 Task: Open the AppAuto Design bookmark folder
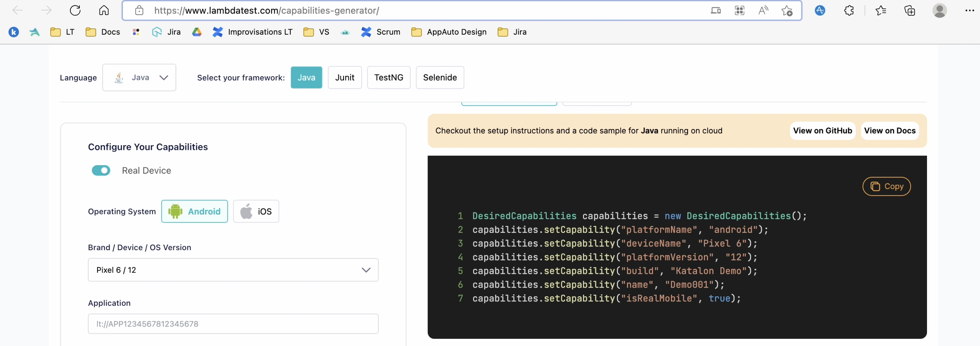point(449,32)
